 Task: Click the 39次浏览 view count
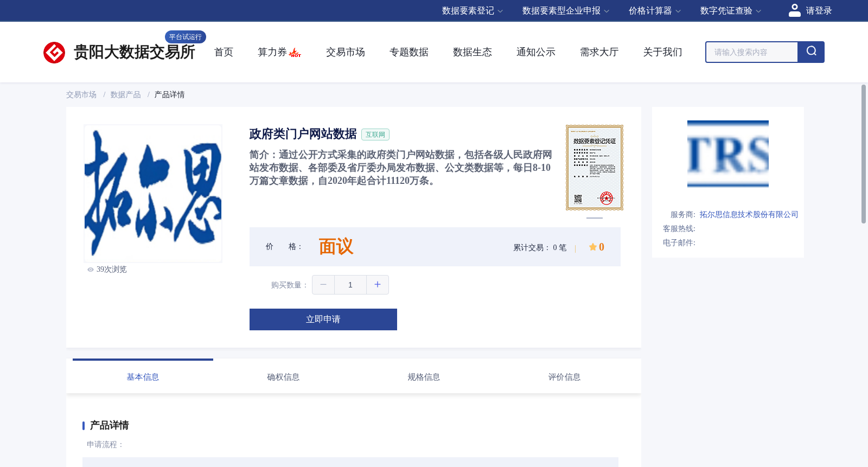click(x=111, y=270)
